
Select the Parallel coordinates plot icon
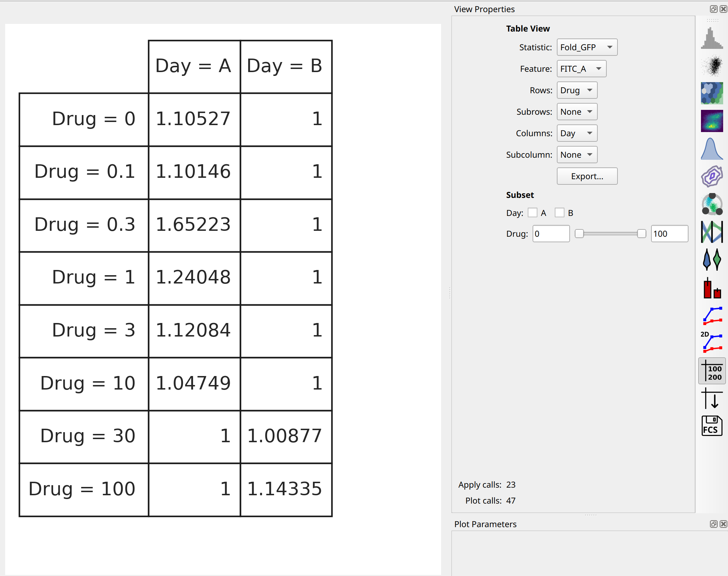pyautogui.click(x=712, y=232)
